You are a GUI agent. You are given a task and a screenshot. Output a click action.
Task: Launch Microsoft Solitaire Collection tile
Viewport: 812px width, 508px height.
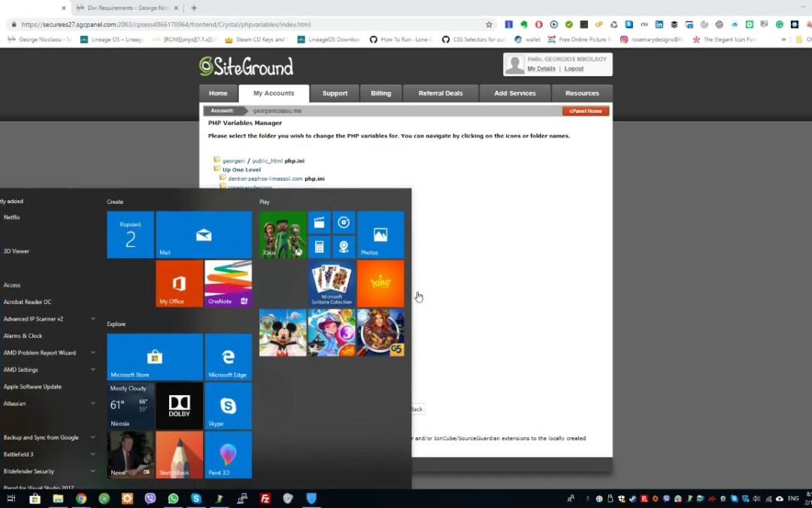(332, 284)
